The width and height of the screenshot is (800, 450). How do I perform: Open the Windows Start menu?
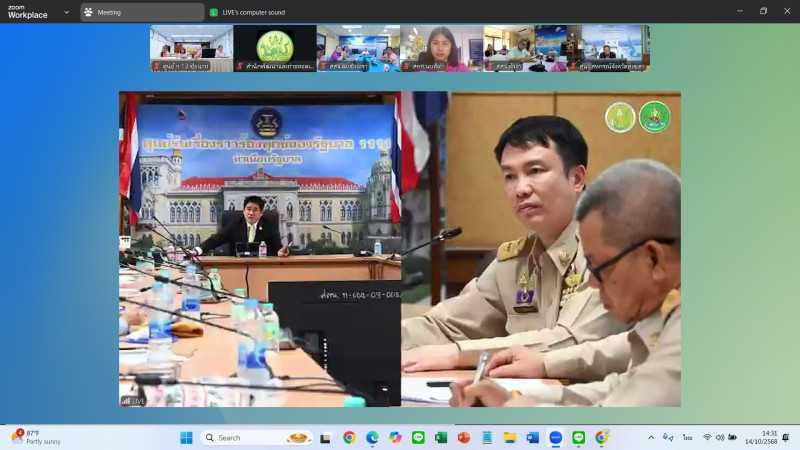coord(186,437)
